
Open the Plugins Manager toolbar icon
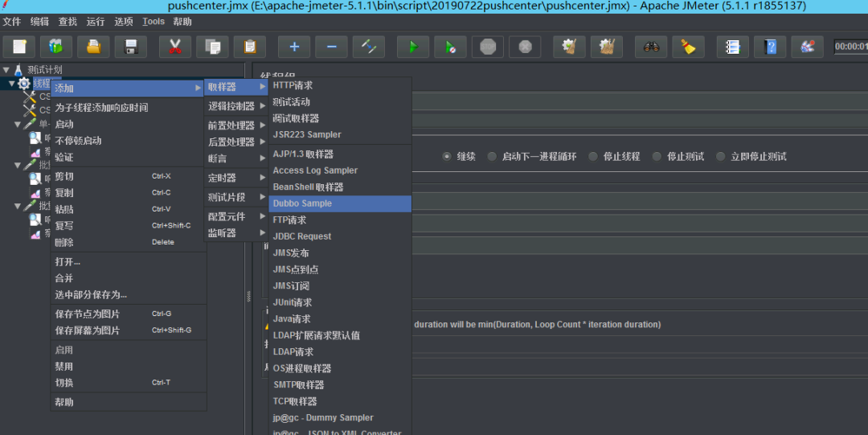807,47
